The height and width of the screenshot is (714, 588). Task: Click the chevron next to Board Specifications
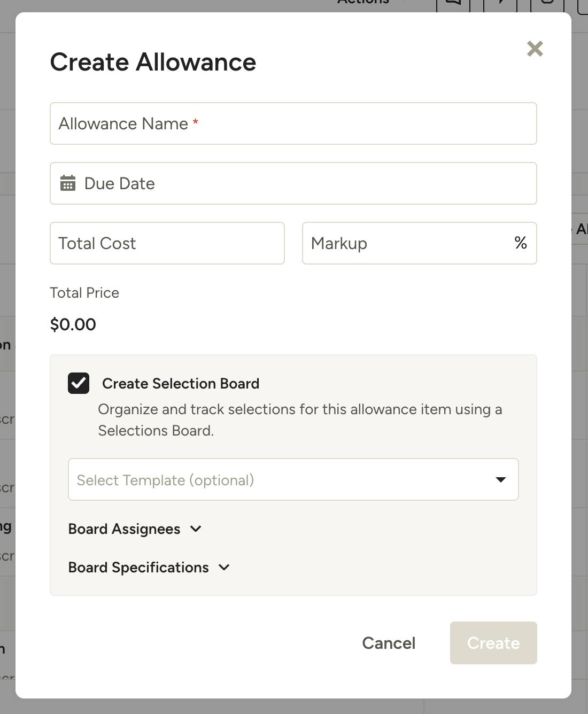[x=224, y=567]
